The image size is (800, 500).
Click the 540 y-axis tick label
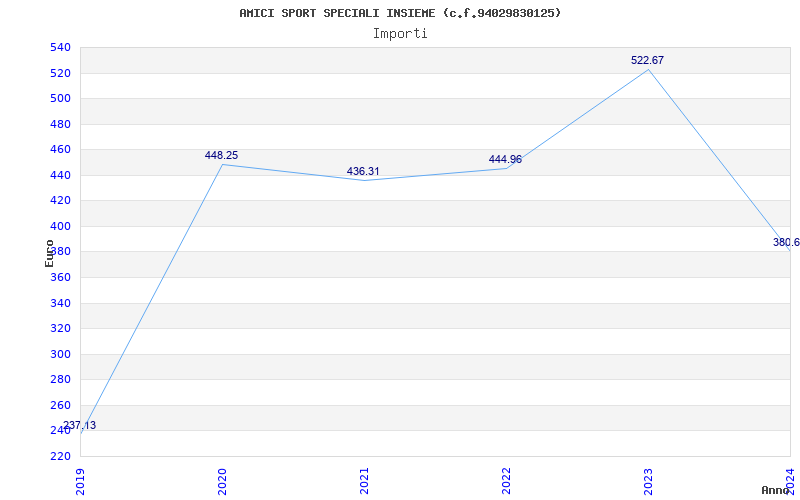(x=60, y=47)
